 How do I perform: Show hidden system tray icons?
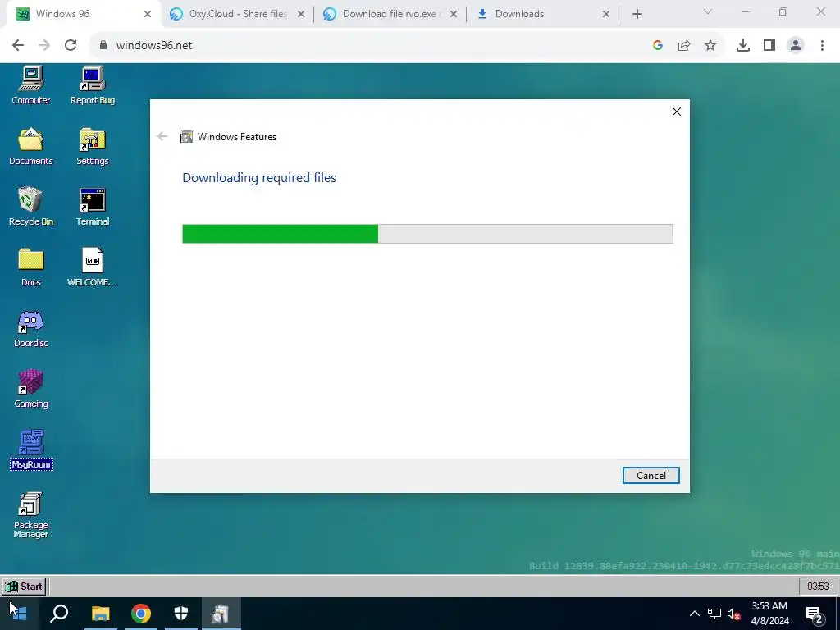point(694,614)
